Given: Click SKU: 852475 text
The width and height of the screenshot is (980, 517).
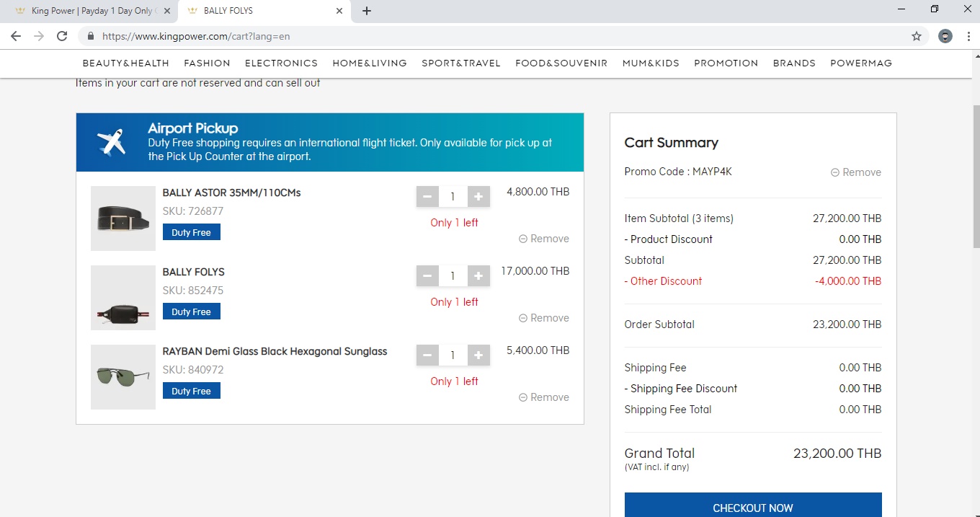Looking at the screenshot, I should coord(193,291).
